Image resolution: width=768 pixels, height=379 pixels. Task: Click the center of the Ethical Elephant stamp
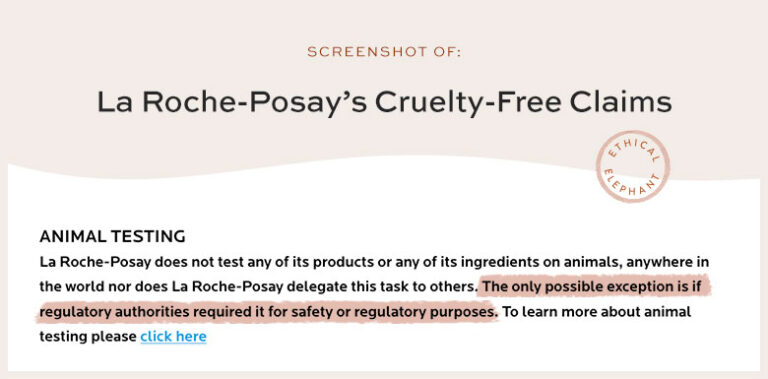(x=632, y=166)
